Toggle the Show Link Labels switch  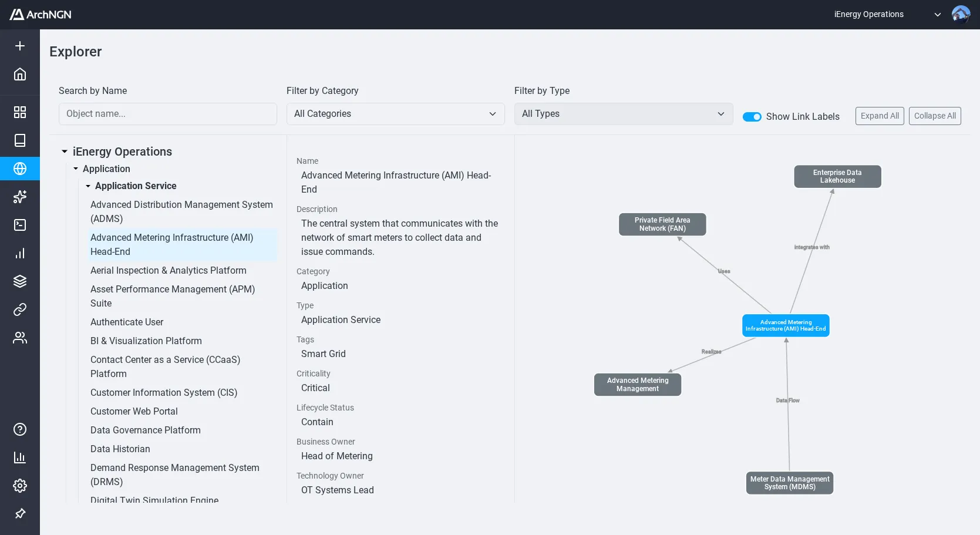click(752, 117)
